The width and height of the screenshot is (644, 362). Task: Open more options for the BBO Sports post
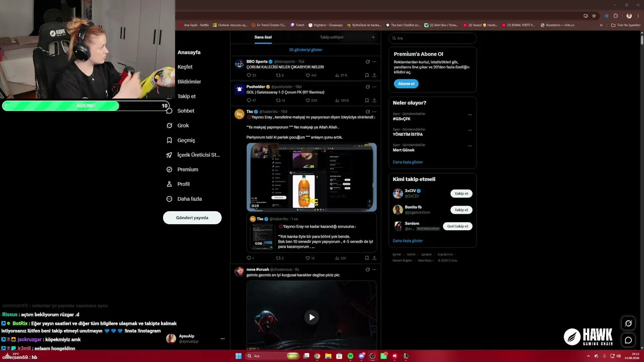[x=374, y=62]
